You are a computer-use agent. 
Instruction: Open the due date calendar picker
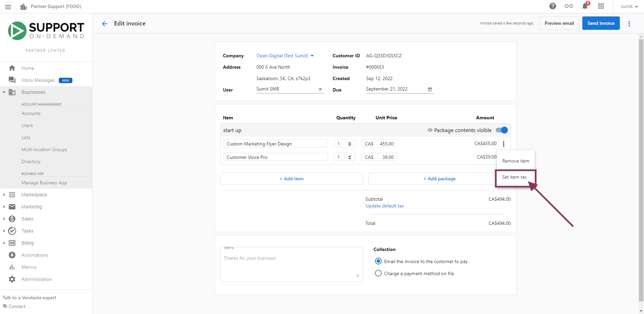(x=430, y=89)
